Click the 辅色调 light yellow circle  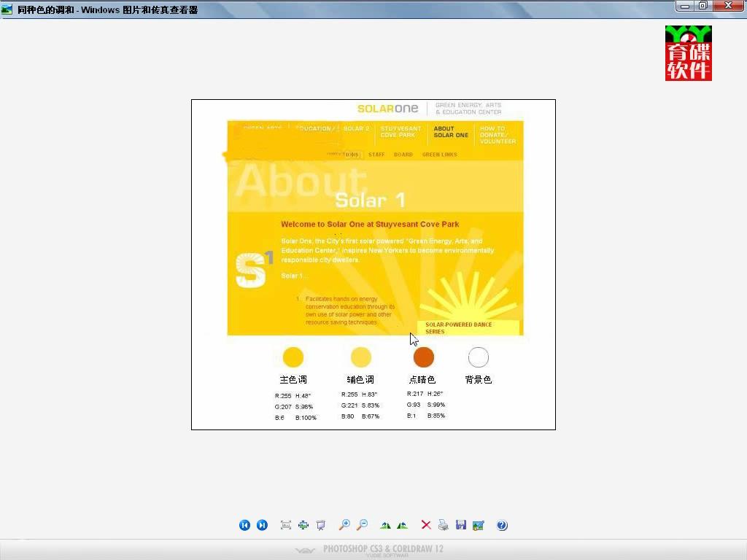[360, 357]
